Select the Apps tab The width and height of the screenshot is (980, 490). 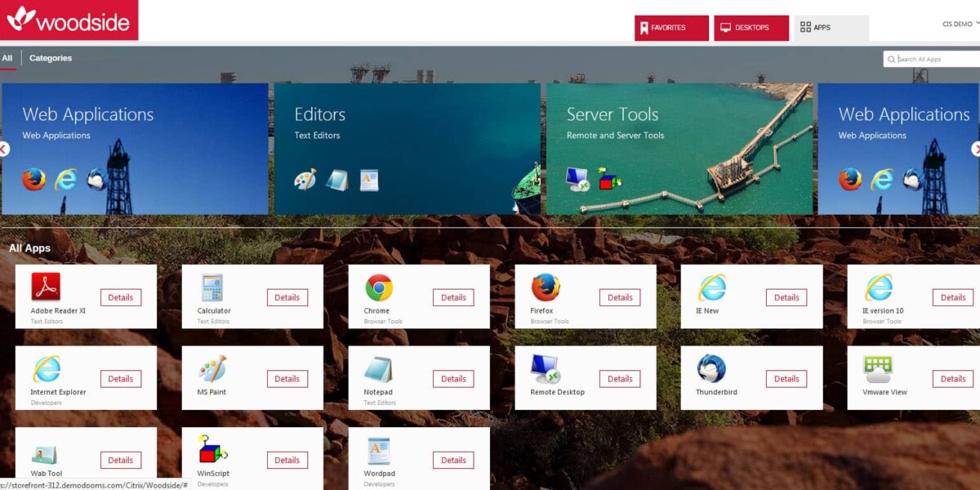[831, 28]
